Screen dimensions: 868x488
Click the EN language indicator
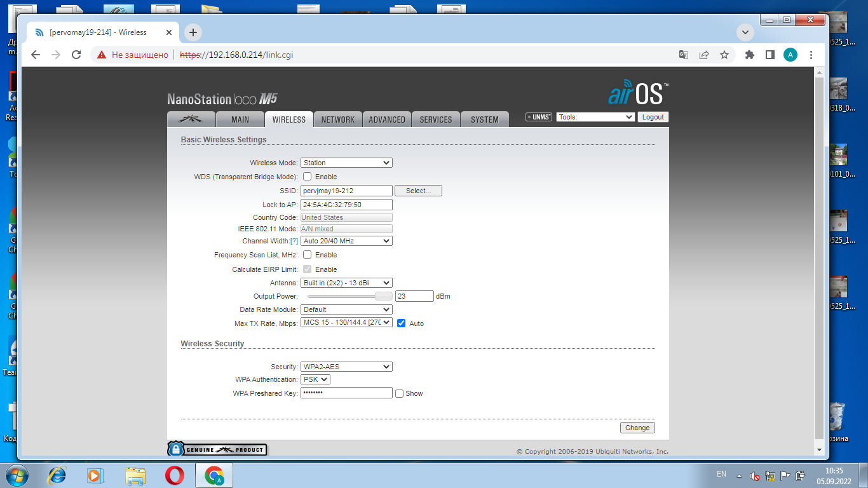tap(721, 474)
